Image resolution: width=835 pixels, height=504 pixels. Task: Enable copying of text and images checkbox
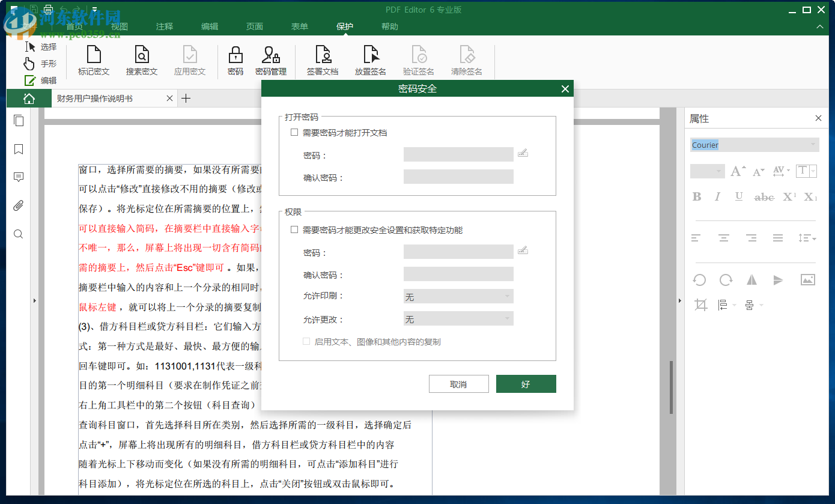(306, 341)
